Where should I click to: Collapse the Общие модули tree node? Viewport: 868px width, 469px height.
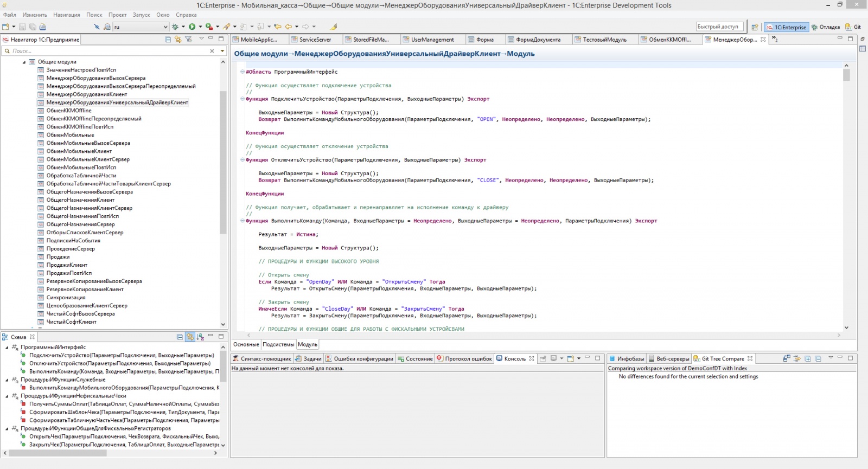coord(24,62)
